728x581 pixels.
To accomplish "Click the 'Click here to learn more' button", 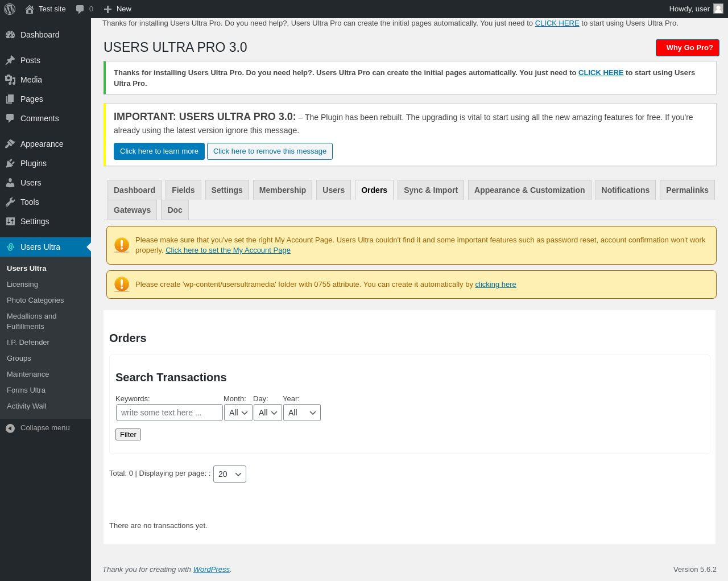I will coord(159,151).
